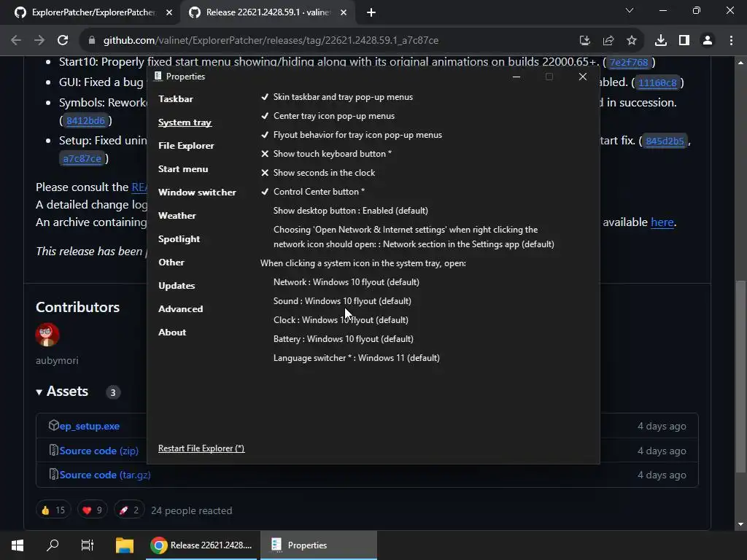The image size is (747, 560).
Task: Change Clock flyout option
Action: coord(341,321)
